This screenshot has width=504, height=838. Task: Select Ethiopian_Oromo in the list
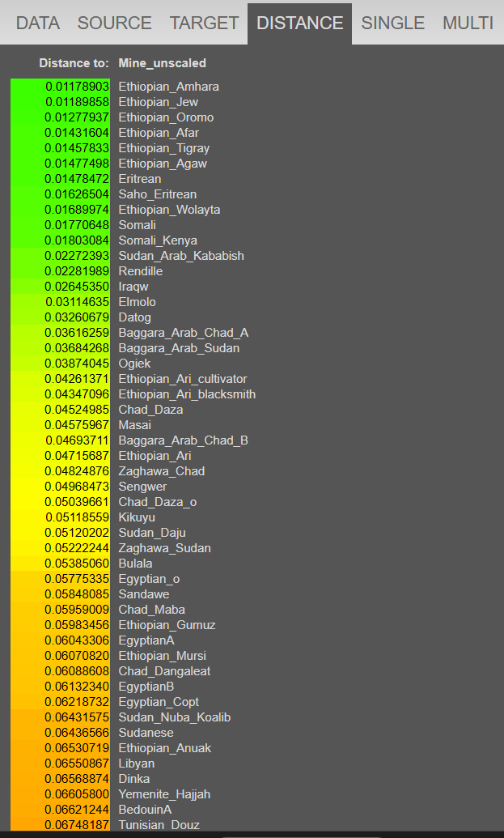[x=166, y=117]
